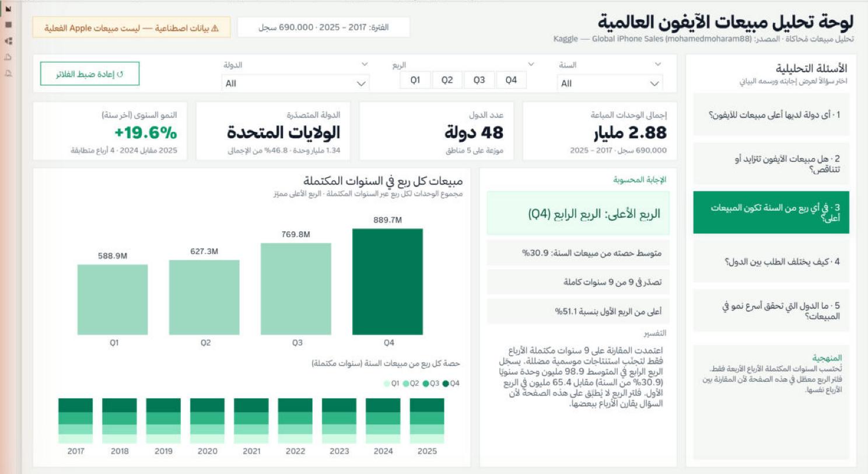Open the السنة (year) All dropdown

(610, 83)
